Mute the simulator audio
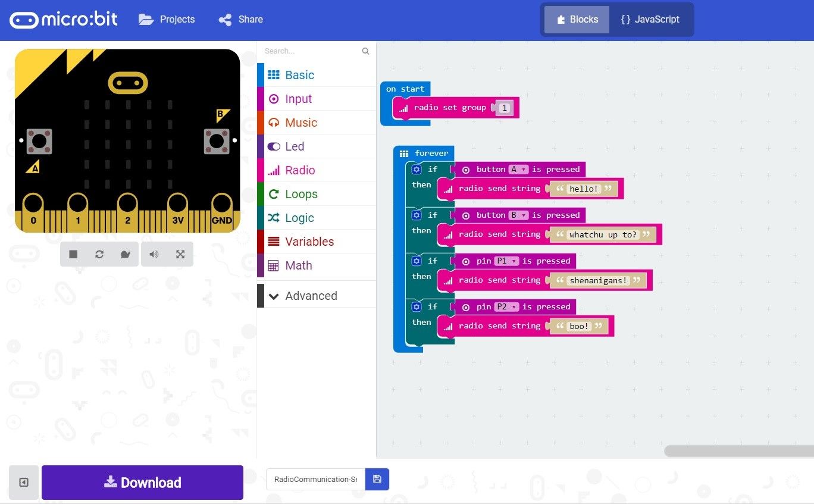 [154, 254]
